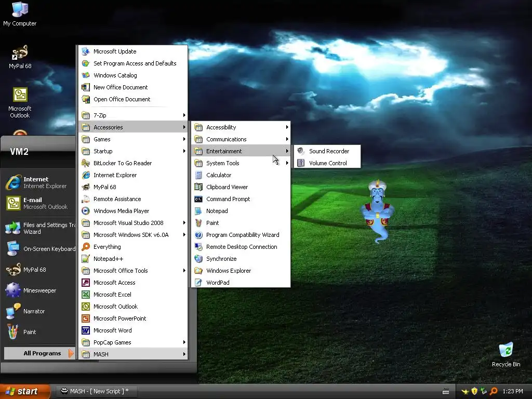Switch to MASH New Script taskbar button
532x399 pixels.
[x=96, y=391]
